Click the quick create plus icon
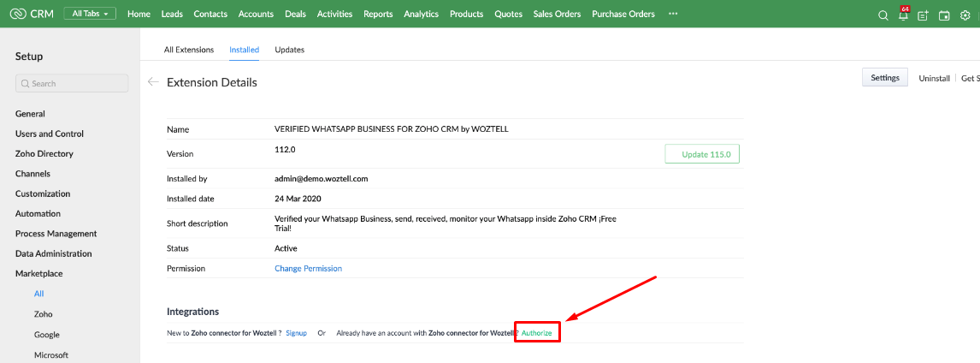Screen dimensions: 980x363 923,15
